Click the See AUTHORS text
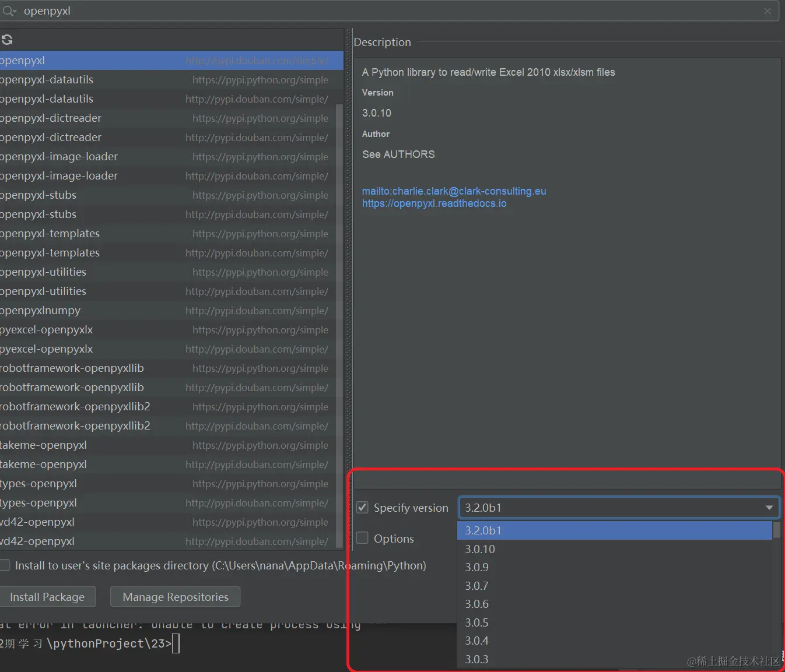 point(398,154)
